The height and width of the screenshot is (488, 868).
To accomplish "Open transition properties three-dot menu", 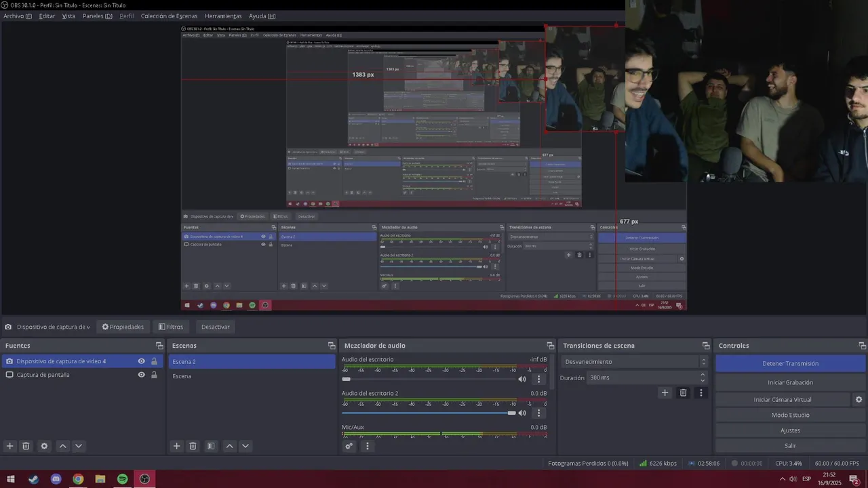I will click(x=701, y=392).
